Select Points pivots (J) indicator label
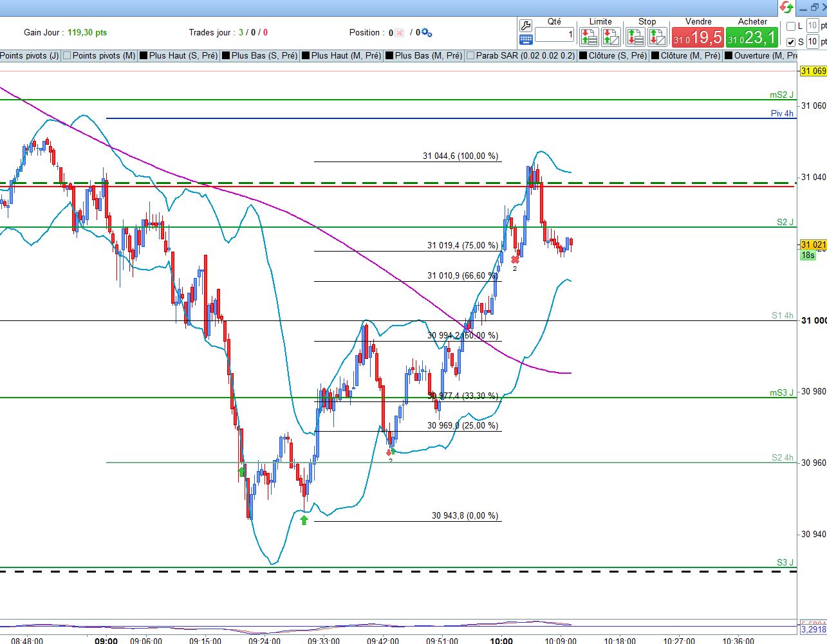Screen dimensions: 827x644 point(29,56)
